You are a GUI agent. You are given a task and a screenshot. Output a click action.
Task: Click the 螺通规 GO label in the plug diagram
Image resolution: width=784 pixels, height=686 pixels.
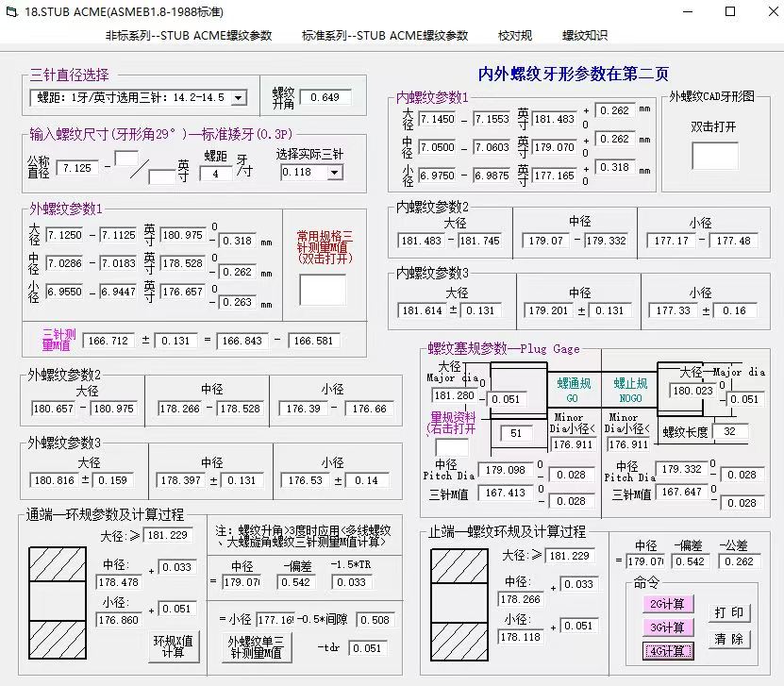(573, 391)
